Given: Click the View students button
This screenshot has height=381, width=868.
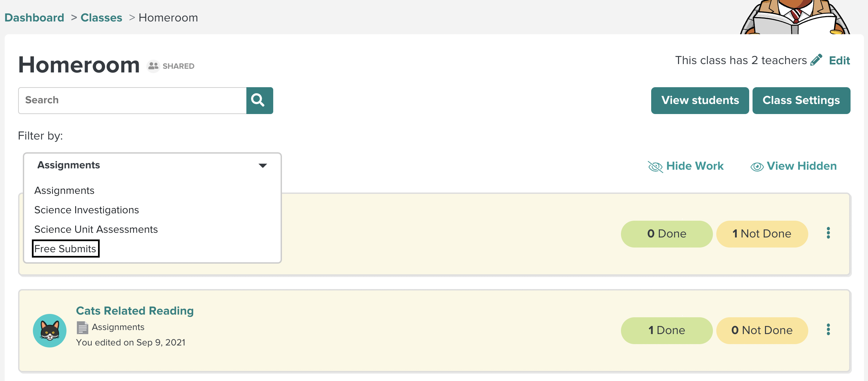Looking at the screenshot, I should click(700, 100).
